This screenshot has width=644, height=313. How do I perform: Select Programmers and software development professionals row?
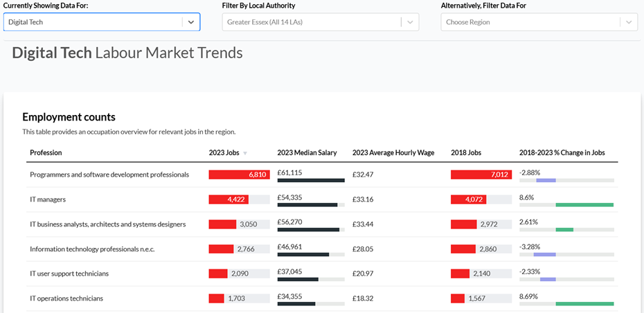109,175
